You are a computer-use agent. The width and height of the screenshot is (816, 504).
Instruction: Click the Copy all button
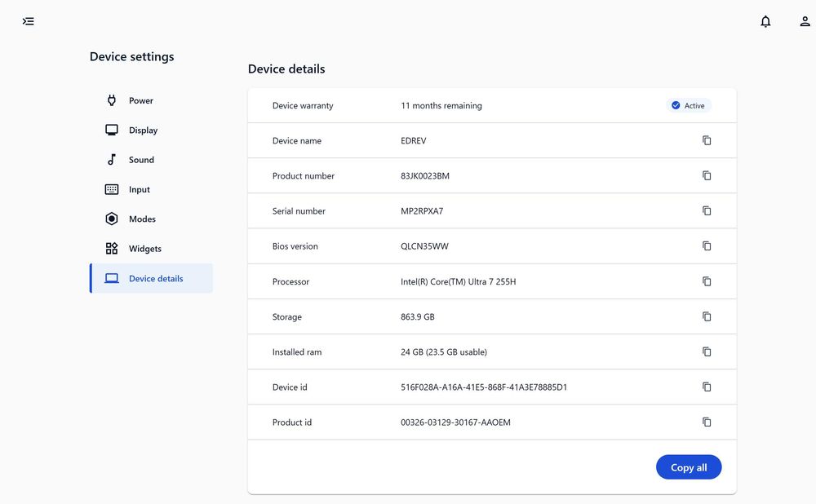(689, 467)
